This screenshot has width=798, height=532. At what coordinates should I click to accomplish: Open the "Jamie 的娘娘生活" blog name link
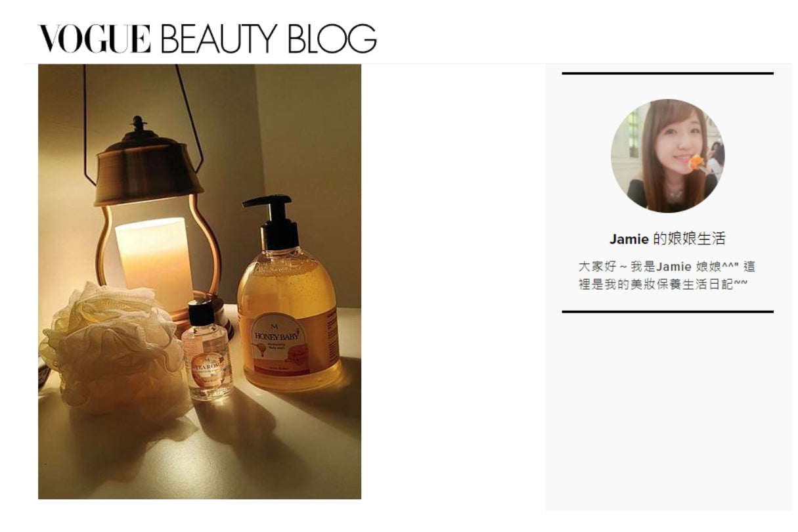pyautogui.click(x=667, y=238)
